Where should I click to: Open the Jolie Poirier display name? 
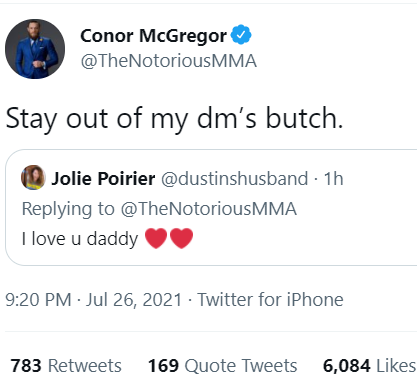tap(103, 178)
